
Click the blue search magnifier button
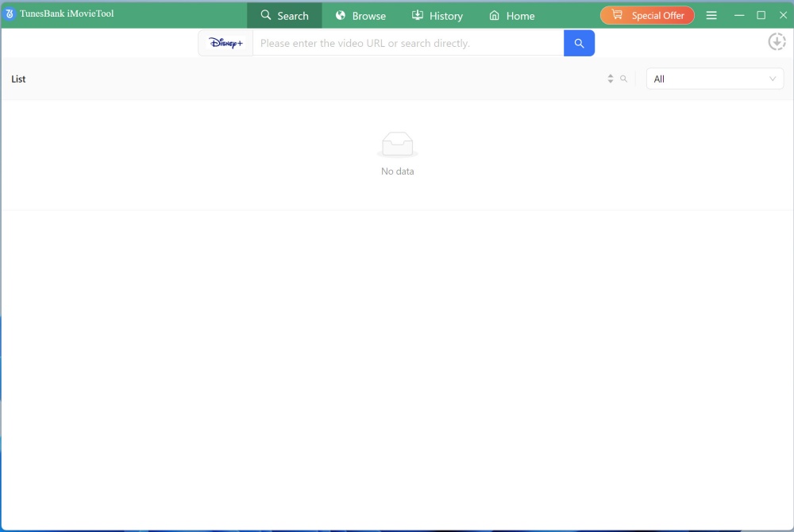(579, 43)
